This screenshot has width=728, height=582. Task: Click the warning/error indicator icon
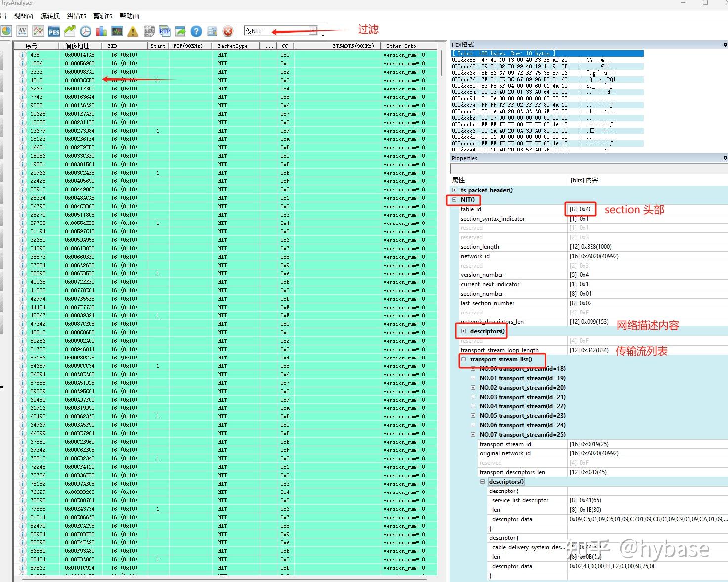pyautogui.click(x=133, y=31)
